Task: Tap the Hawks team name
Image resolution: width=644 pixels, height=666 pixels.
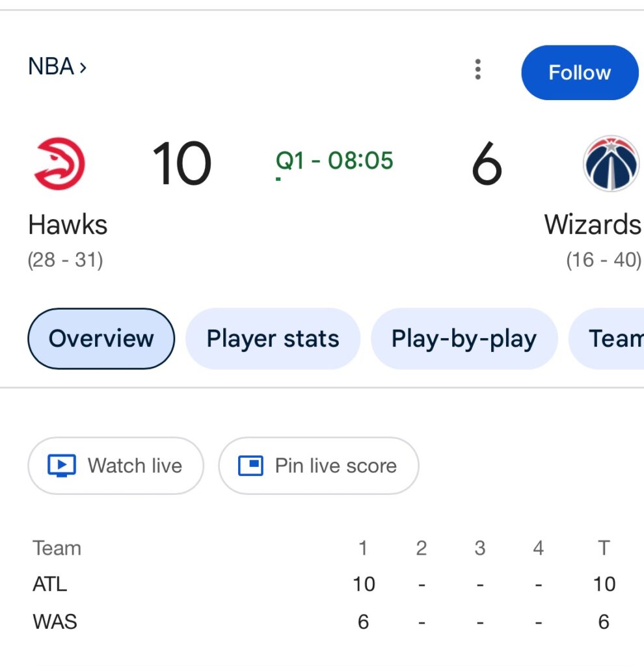Action: pos(68,225)
